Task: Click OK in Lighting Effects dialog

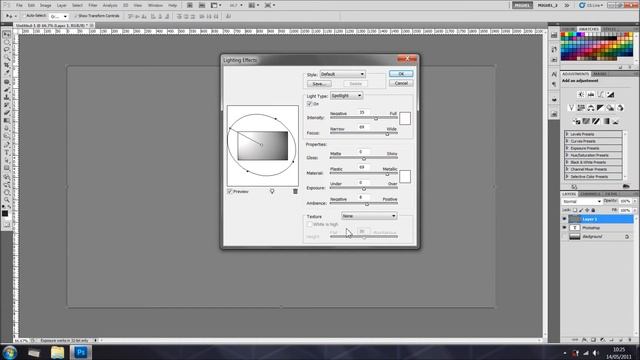Action: pos(401,74)
